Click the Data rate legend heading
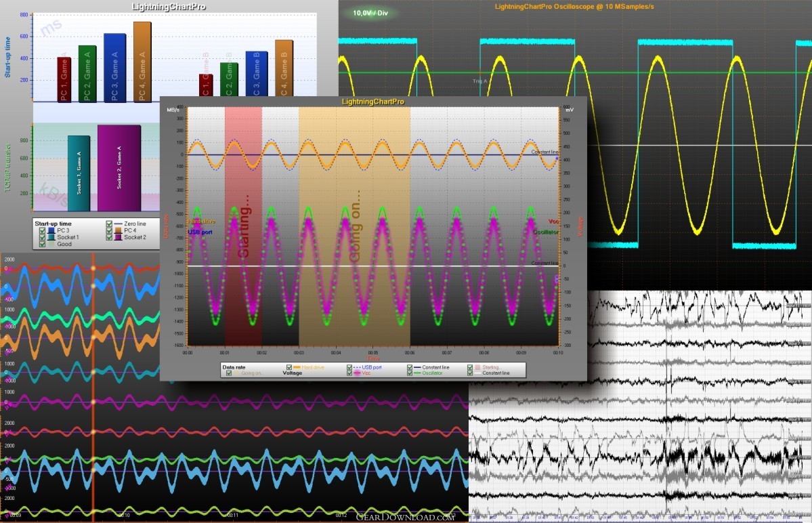 tap(234, 367)
